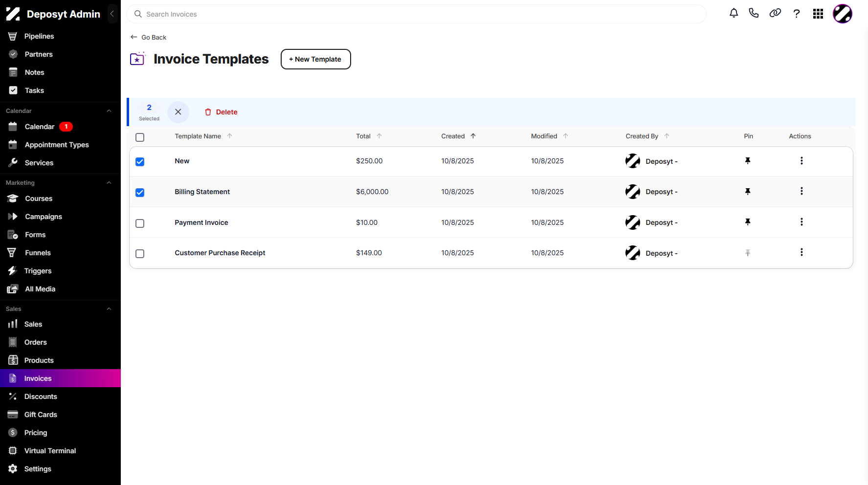Open actions menu for Payment Invoice
The width and height of the screenshot is (868, 485).
coord(801,222)
